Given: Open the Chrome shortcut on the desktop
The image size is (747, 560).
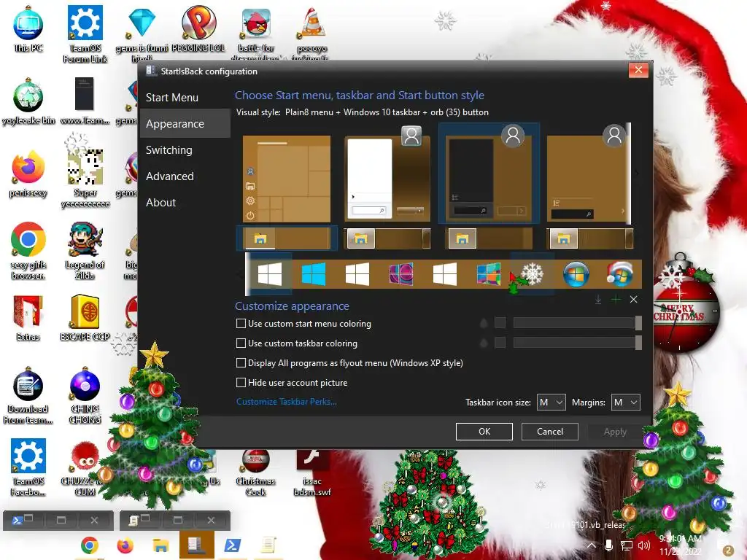Looking at the screenshot, I should tap(28, 251).
